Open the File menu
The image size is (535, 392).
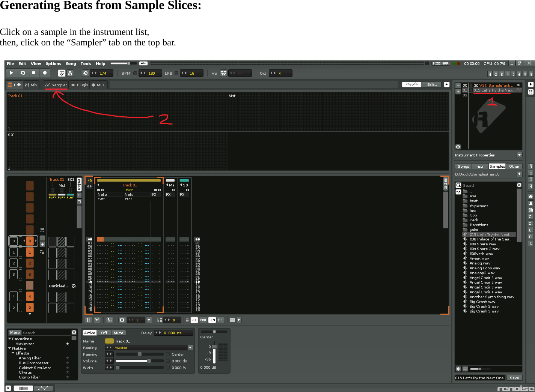pyautogui.click(x=11, y=63)
